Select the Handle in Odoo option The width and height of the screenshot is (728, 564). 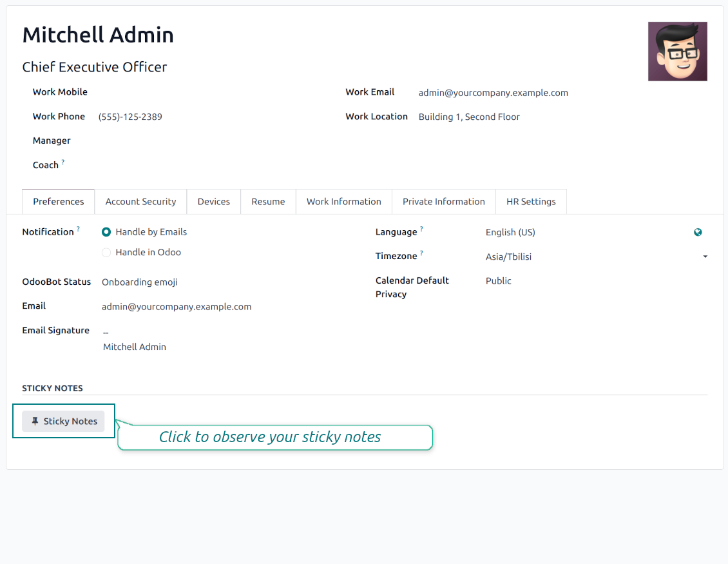coord(106,253)
